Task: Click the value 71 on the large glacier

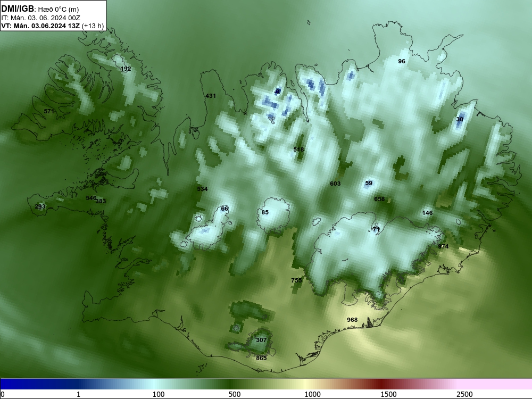Action: click(376, 230)
